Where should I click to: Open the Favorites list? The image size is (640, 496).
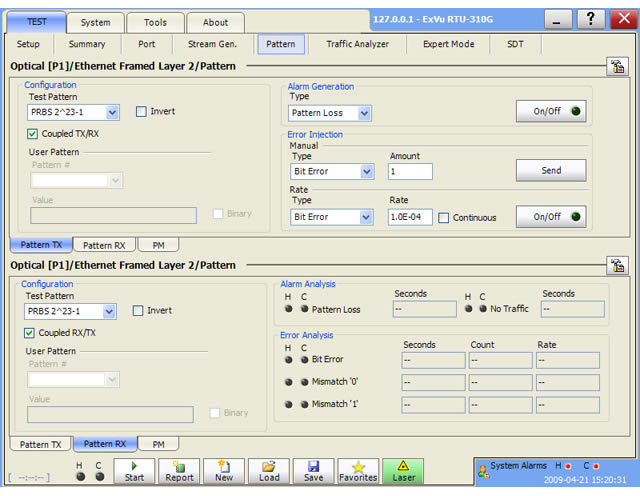pyautogui.click(x=358, y=471)
